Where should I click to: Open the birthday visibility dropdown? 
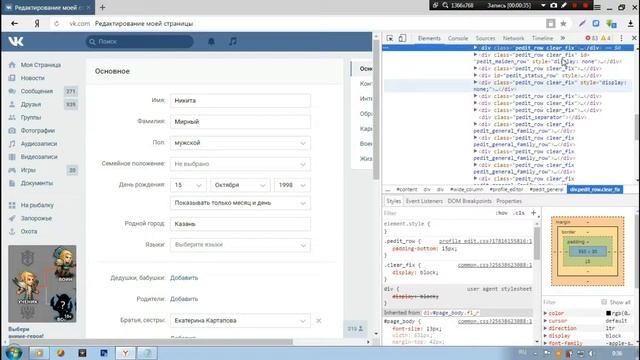point(240,203)
